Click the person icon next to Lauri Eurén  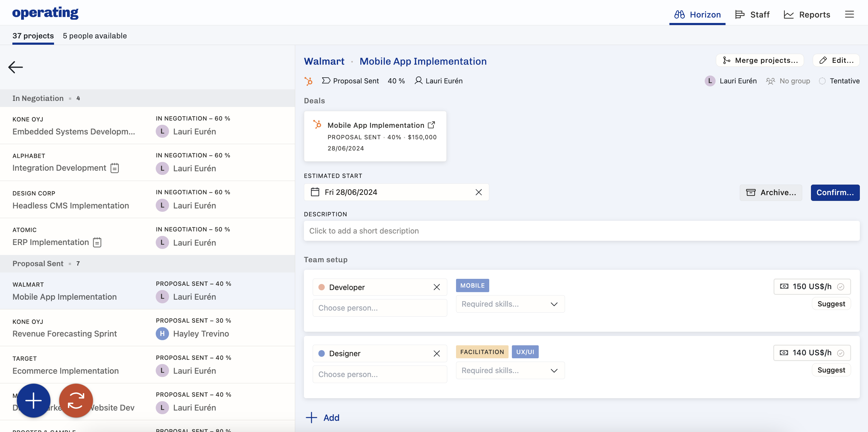419,81
